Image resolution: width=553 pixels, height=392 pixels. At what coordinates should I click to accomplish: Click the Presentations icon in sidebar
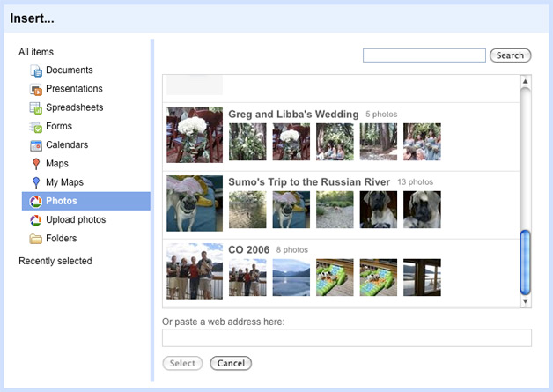tap(36, 90)
